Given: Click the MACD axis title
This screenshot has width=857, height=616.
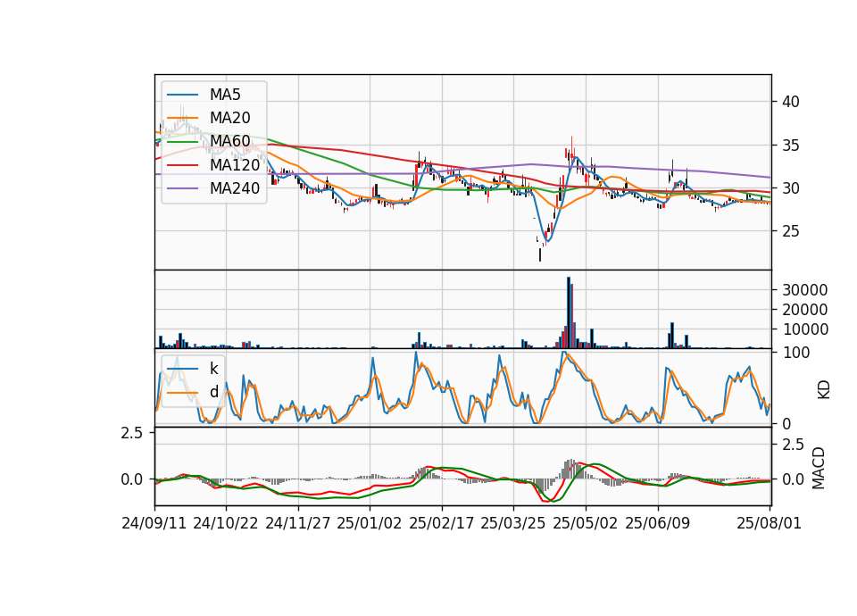Looking at the screenshot, I should [x=819, y=468].
